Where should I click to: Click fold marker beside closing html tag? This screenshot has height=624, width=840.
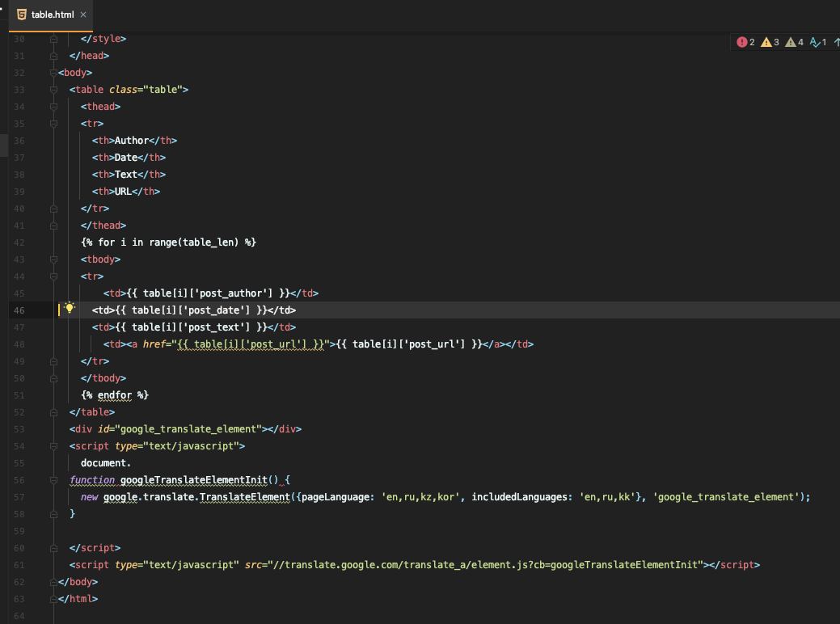[x=53, y=599]
